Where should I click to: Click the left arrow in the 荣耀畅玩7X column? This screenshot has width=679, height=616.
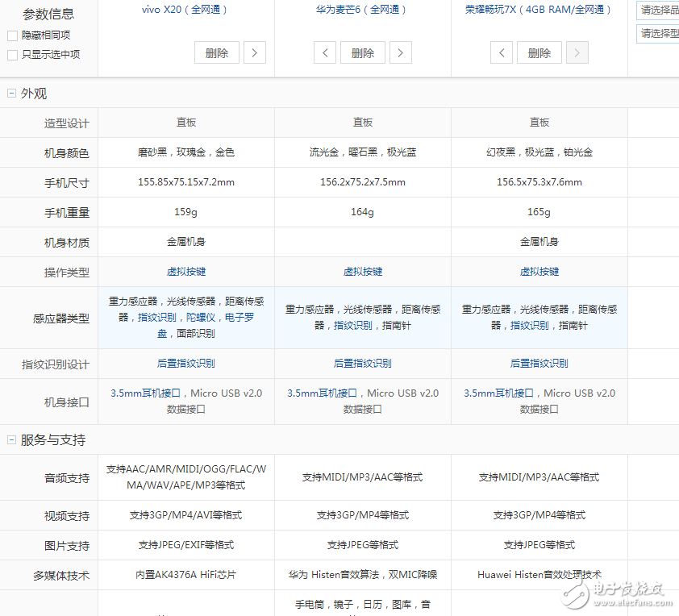(x=502, y=52)
